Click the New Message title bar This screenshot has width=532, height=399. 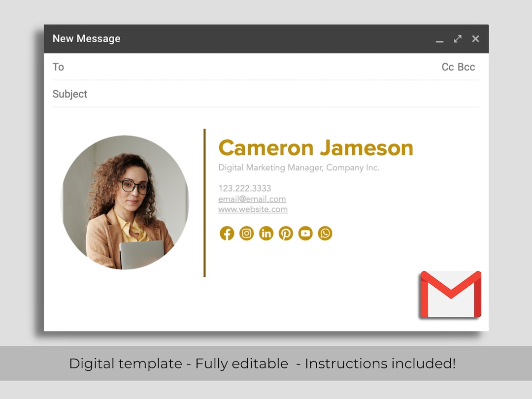click(x=86, y=38)
